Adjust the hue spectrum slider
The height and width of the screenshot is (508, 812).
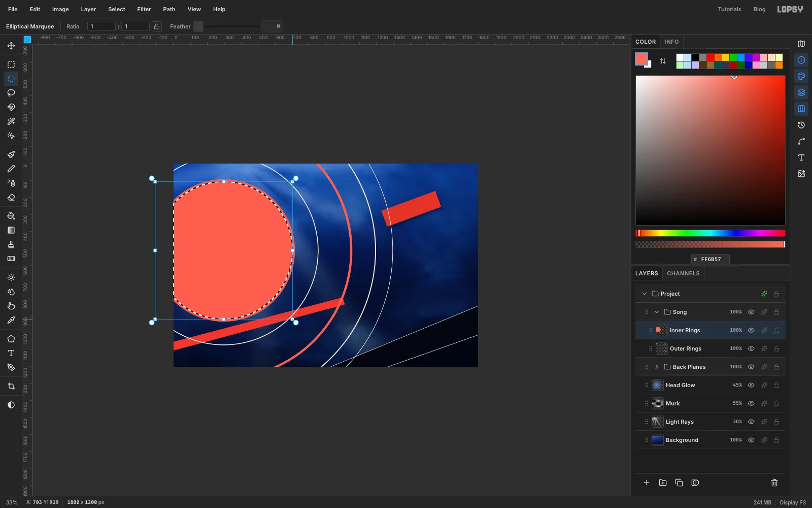click(x=710, y=233)
